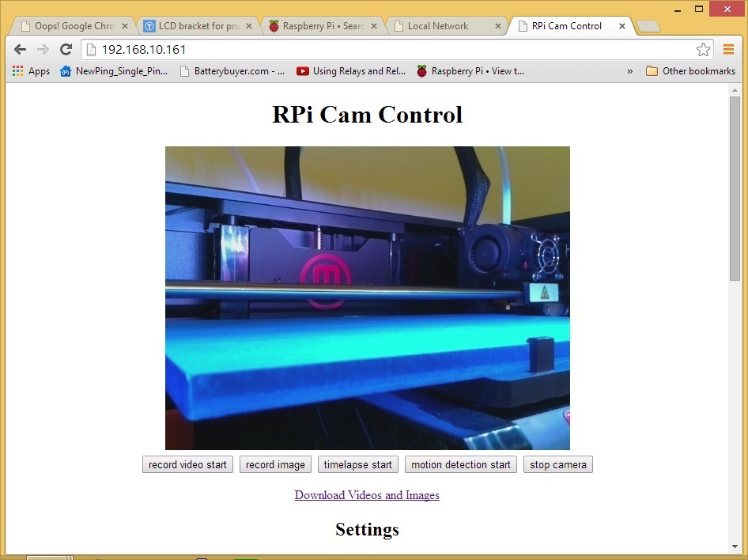
Task: Open the Using Relays YouTube bookmark
Action: tap(350, 71)
